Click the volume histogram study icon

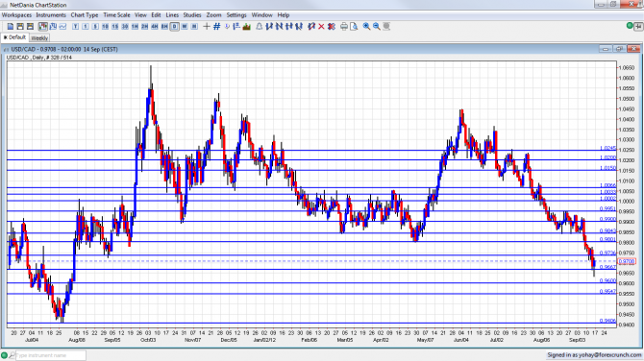tap(246, 26)
